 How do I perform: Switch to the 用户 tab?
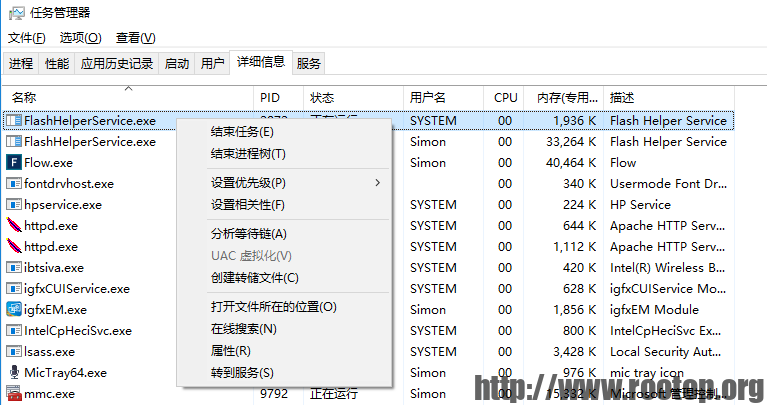[x=212, y=63]
